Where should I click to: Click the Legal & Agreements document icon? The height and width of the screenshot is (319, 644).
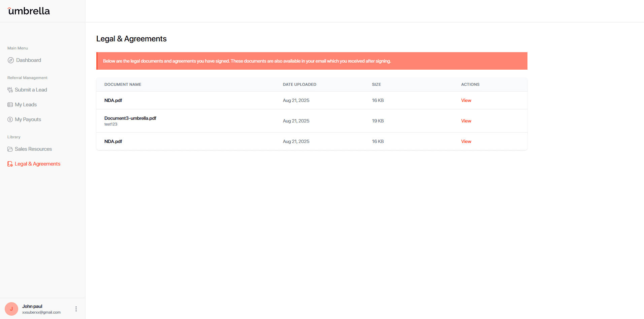click(10, 164)
